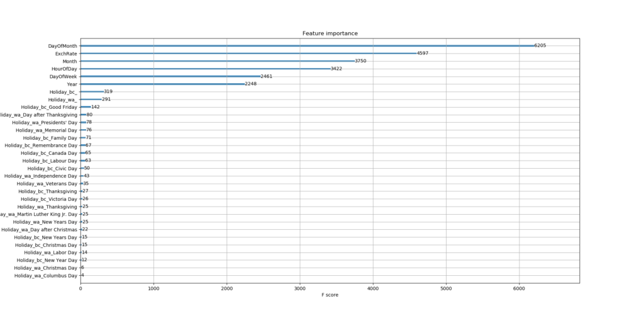Click the Holiday_wa_Christmas Day label
The width and height of the screenshot is (644, 318).
(x=45, y=268)
